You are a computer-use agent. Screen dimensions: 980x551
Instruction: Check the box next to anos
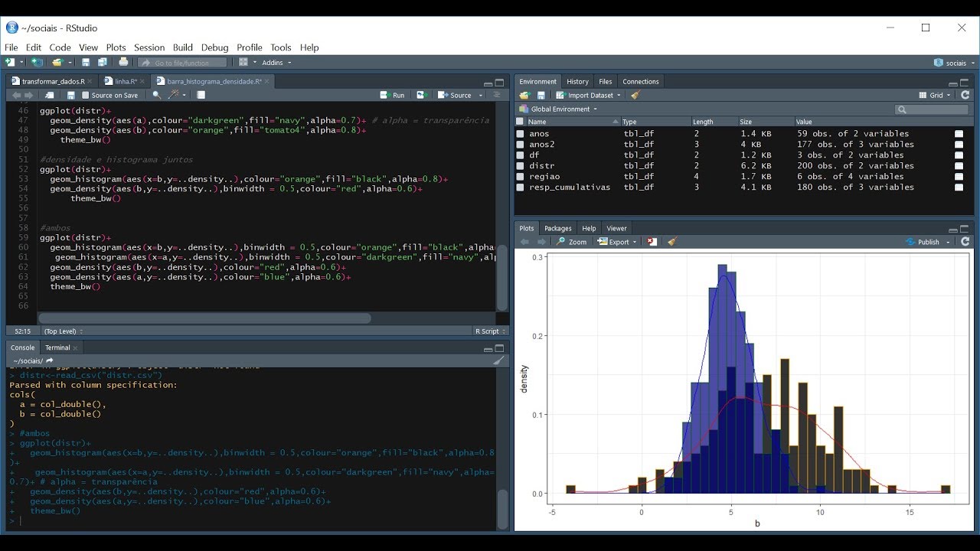click(x=520, y=134)
